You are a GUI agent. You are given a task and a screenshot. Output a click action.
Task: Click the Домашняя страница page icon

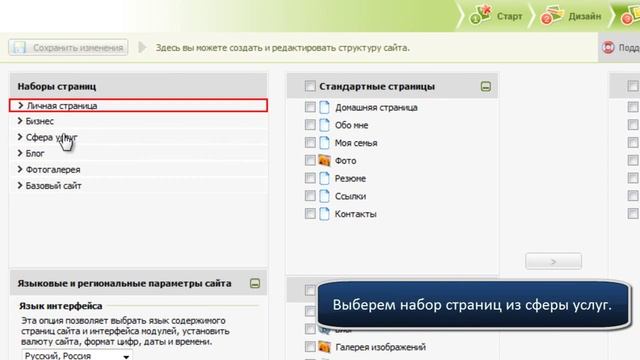click(324, 107)
